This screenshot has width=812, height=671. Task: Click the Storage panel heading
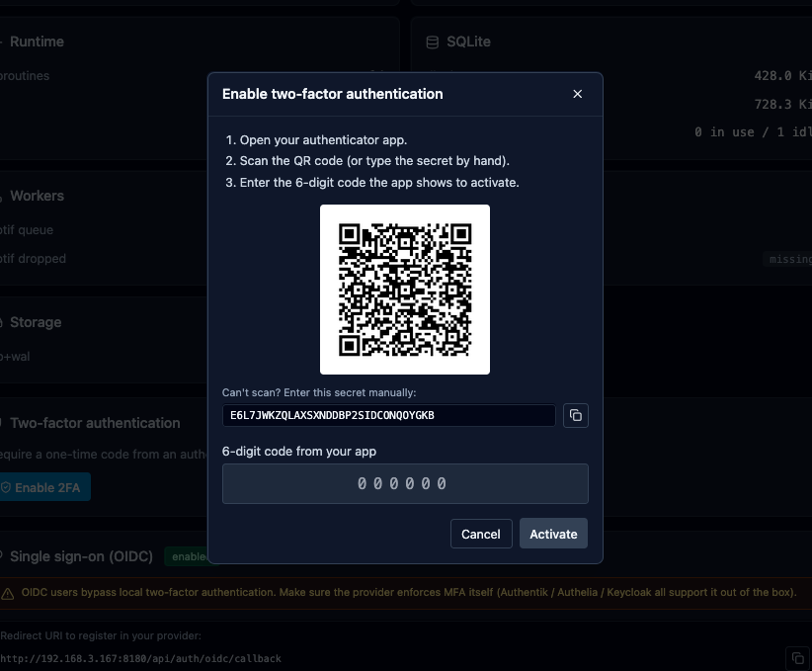(x=36, y=322)
